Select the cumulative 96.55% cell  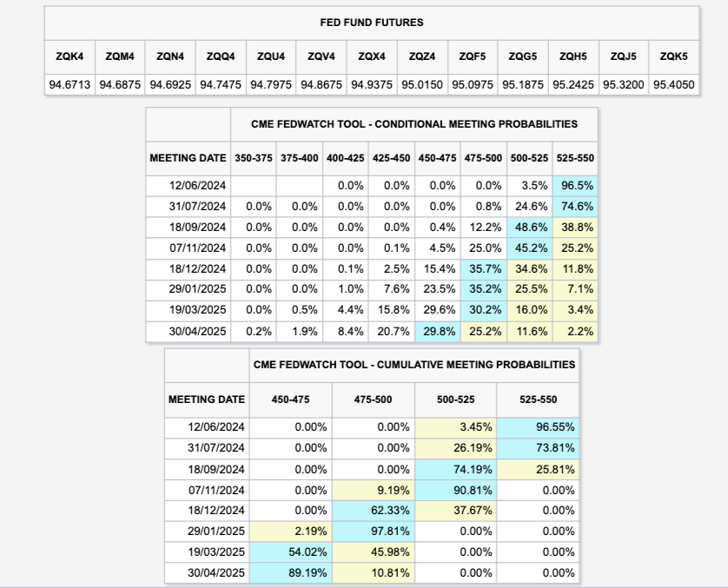(537, 427)
